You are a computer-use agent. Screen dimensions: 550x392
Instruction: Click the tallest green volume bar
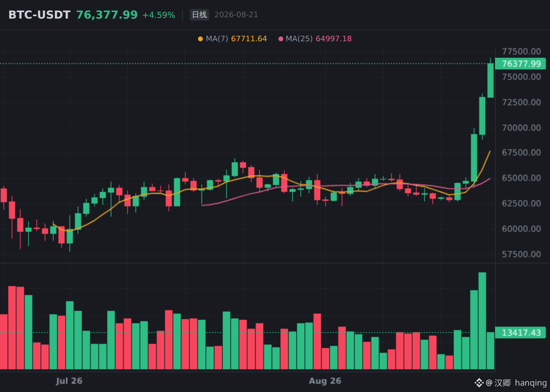pos(482,321)
